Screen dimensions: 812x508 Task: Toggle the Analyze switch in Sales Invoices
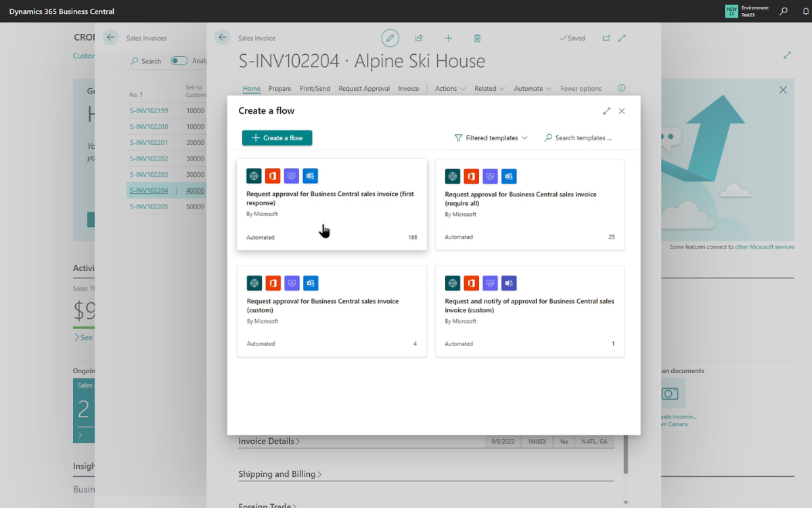[x=179, y=61]
